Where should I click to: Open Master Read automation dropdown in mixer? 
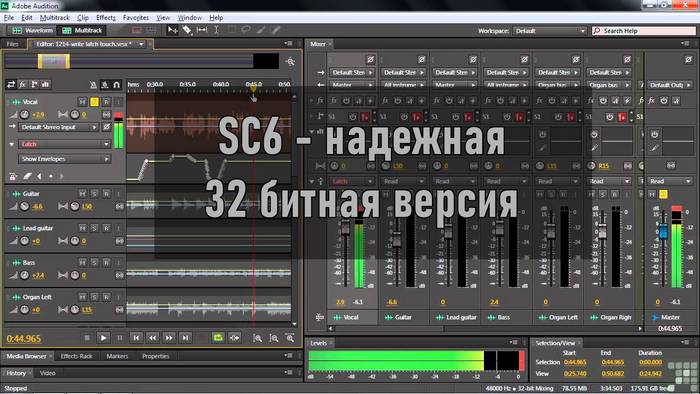pyautogui.click(x=670, y=181)
